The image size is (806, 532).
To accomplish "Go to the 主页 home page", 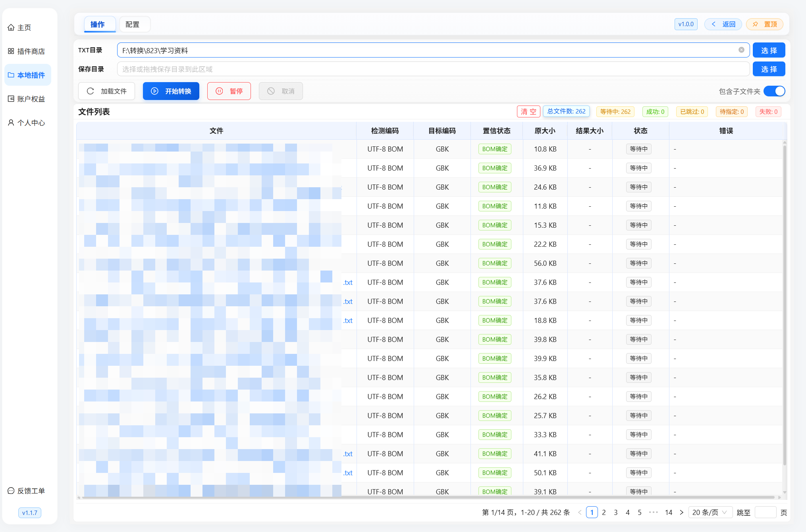I will pyautogui.click(x=19, y=27).
